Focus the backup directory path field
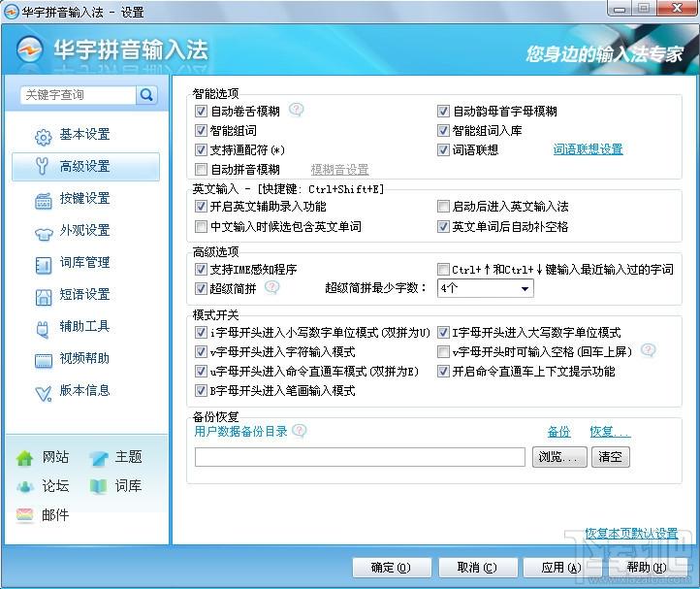Image resolution: width=700 pixels, height=589 pixels. point(360,457)
